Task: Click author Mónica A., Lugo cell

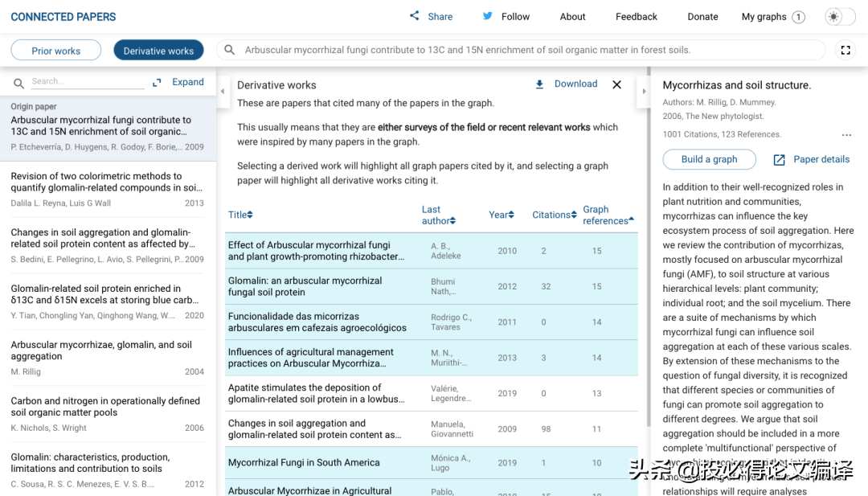Action: pos(451,463)
